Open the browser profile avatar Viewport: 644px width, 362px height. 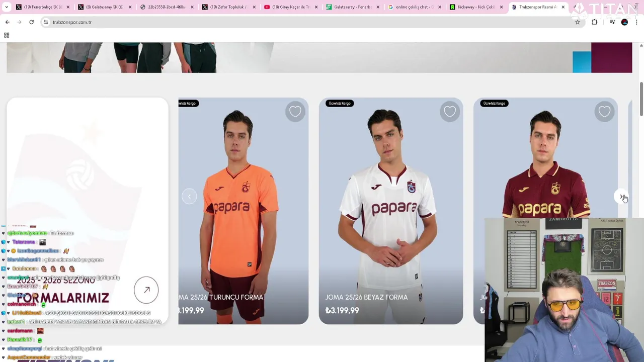[x=625, y=22]
